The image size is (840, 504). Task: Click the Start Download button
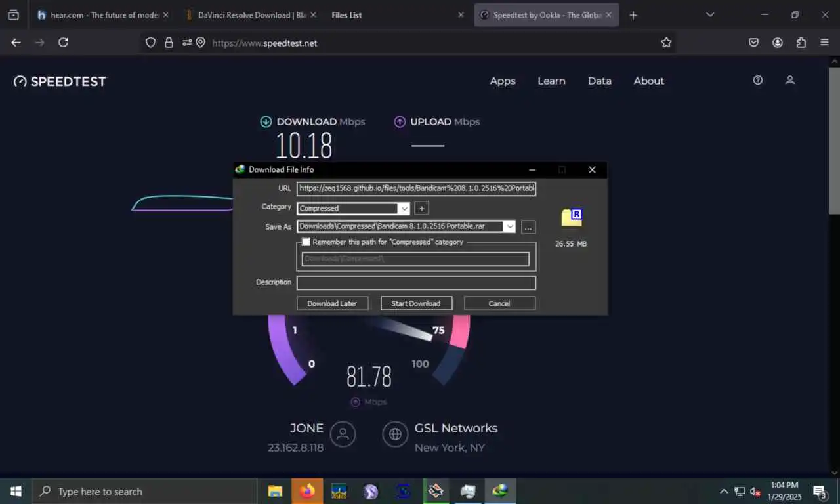click(x=415, y=303)
